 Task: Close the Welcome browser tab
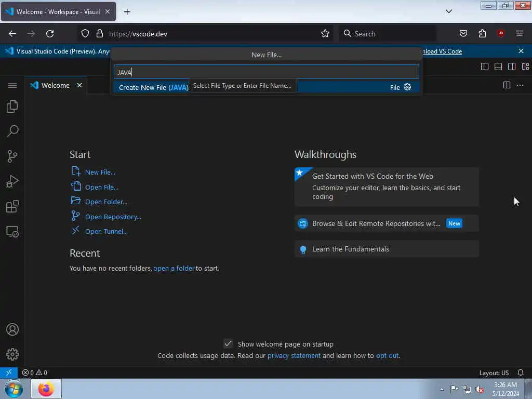[x=107, y=11]
